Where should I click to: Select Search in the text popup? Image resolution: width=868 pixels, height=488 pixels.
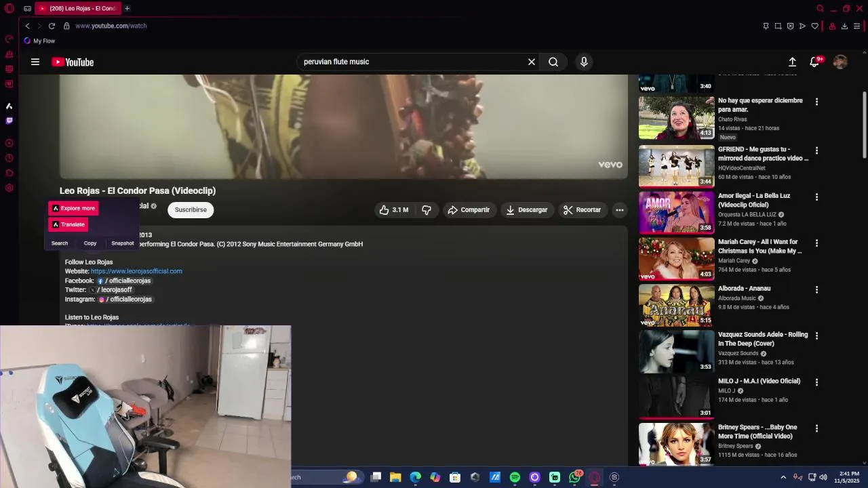click(60, 243)
